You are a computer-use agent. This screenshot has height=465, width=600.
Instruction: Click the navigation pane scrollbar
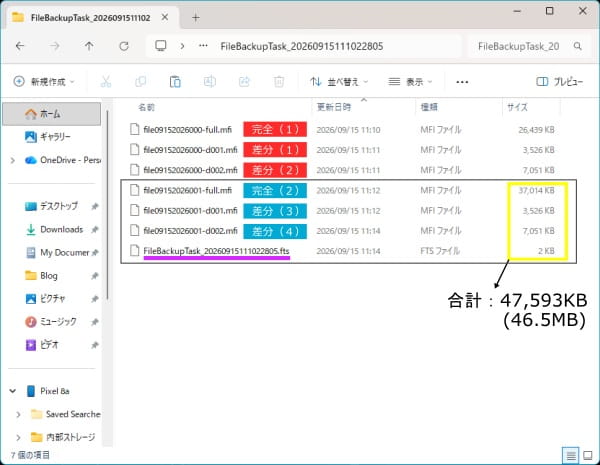pyautogui.click(x=108, y=205)
